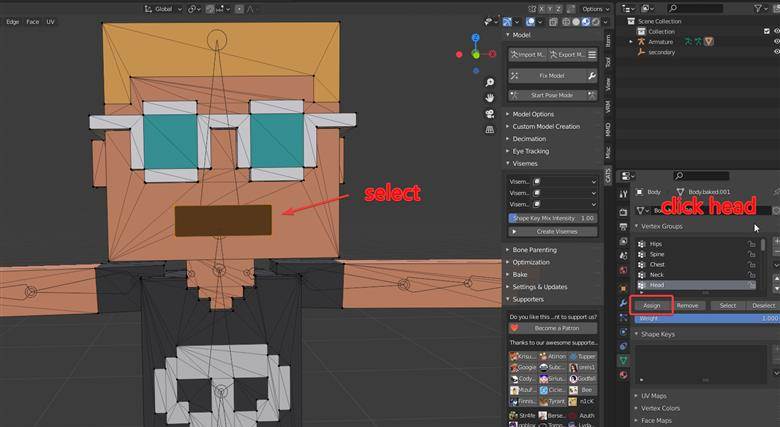Open the UV menu in viewport header
Screen dimensions: 780x427
pyautogui.click(x=50, y=22)
